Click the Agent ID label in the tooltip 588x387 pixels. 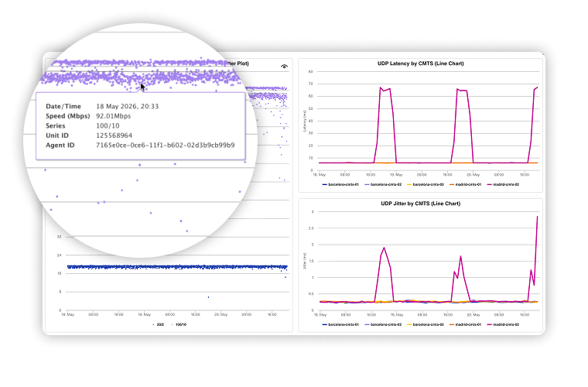(x=60, y=146)
